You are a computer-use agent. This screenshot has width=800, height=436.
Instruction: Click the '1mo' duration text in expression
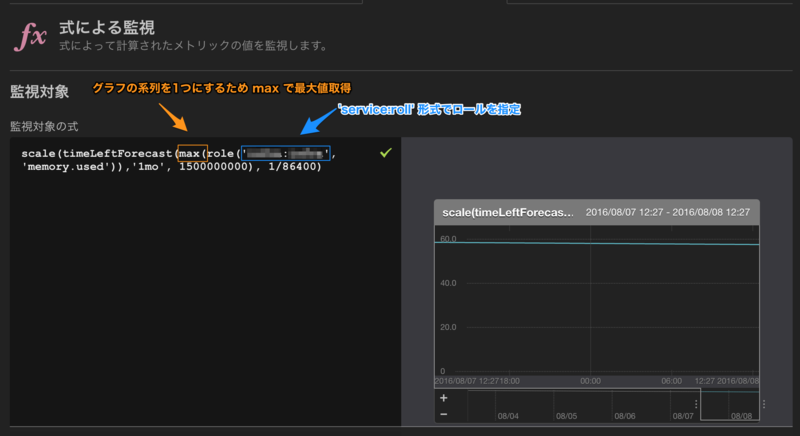[x=148, y=167]
